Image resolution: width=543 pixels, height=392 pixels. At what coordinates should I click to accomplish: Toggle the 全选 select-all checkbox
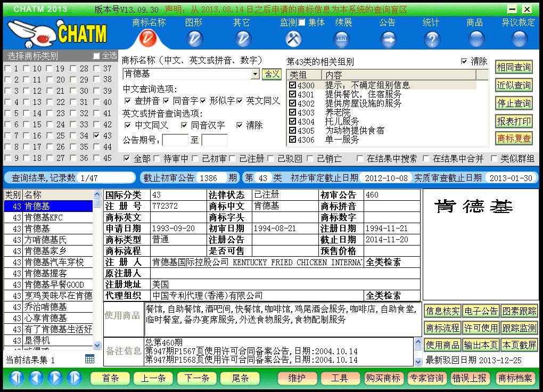[x=96, y=55]
